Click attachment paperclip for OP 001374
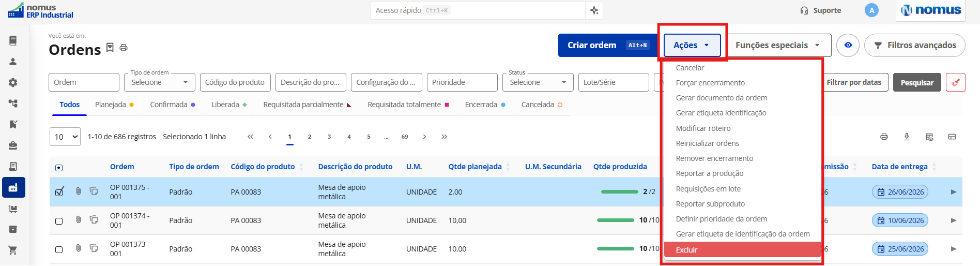The height and width of the screenshot is (266, 980). pyautogui.click(x=78, y=219)
